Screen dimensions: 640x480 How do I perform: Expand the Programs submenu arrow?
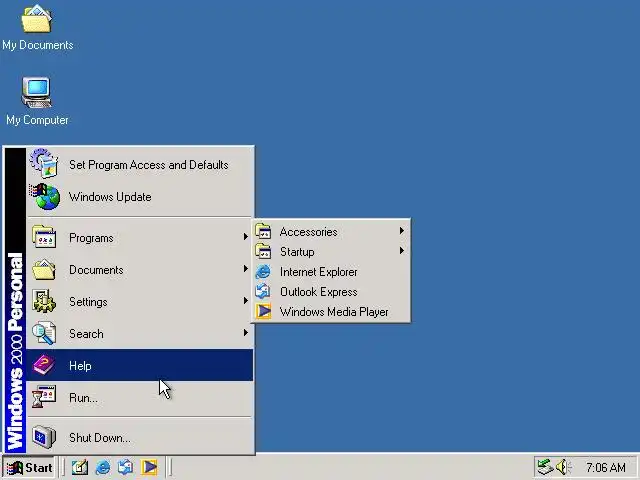(x=245, y=237)
